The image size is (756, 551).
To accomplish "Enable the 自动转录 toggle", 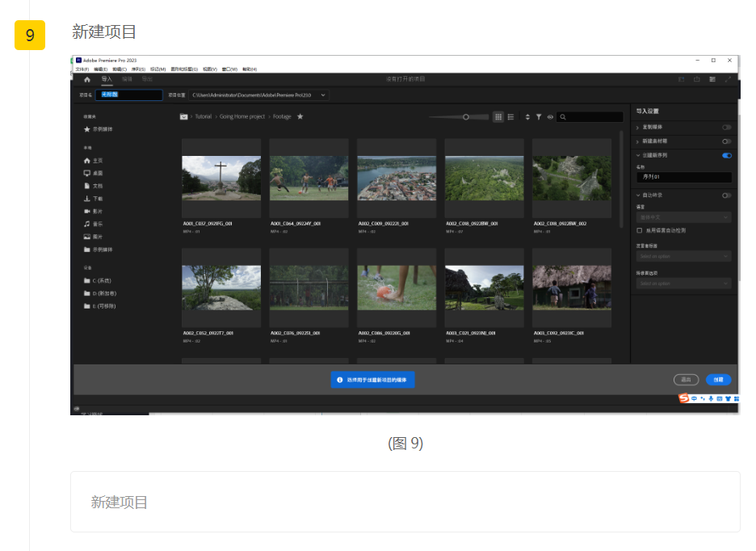I will click(727, 196).
